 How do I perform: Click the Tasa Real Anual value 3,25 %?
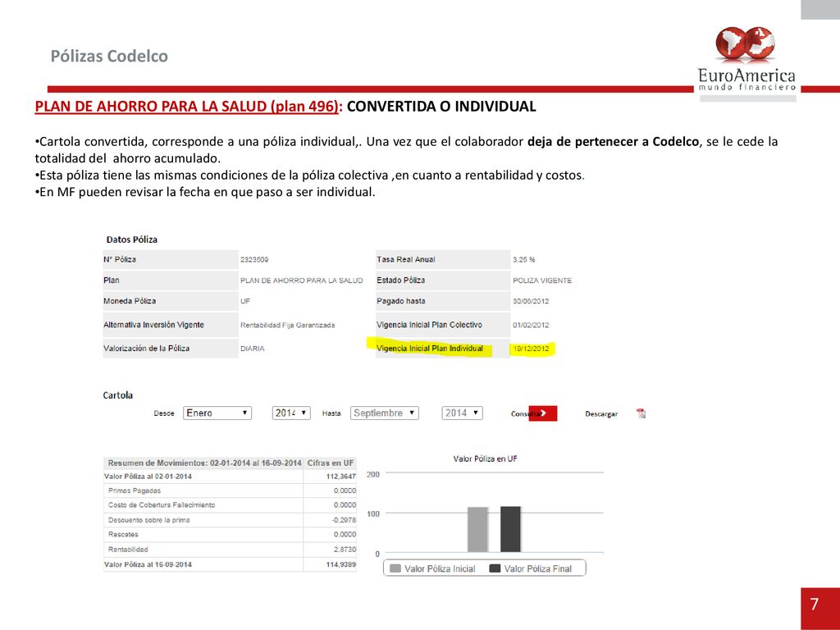pos(524,260)
